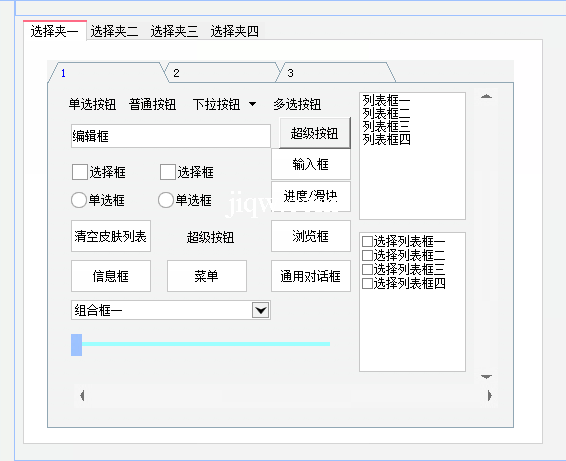Click the horizontal scrollbar right arrow
The height and width of the screenshot is (461, 566).
(x=489, y=396)
